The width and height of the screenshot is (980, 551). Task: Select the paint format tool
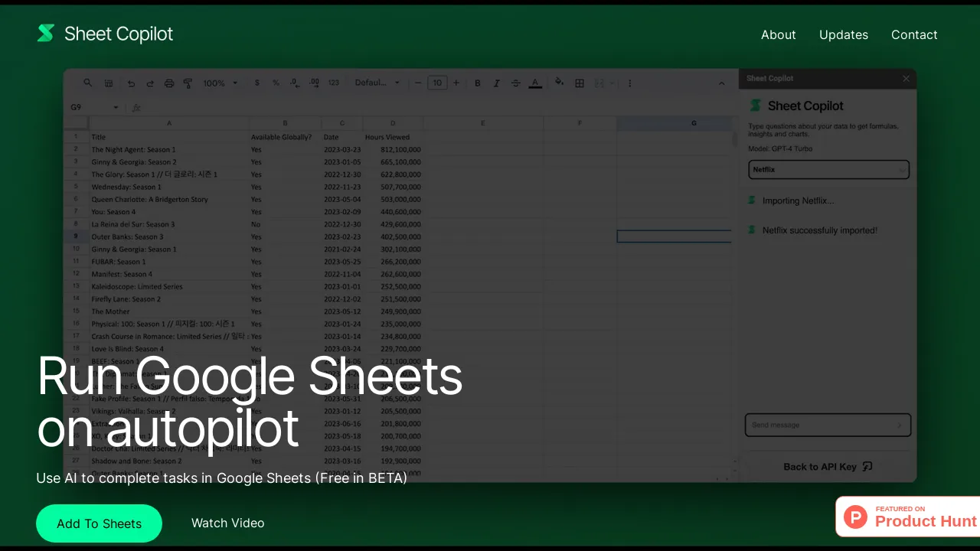click(x=188, y=83)
